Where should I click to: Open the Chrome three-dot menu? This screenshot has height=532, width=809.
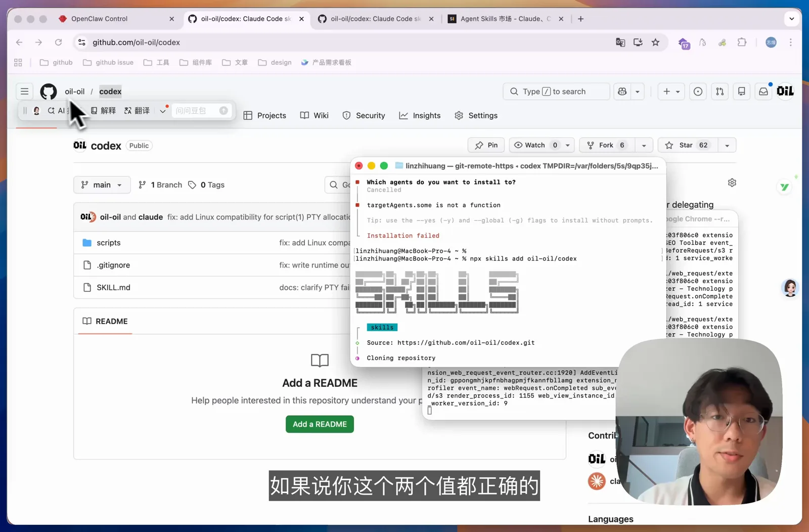[x=791, y=42]
